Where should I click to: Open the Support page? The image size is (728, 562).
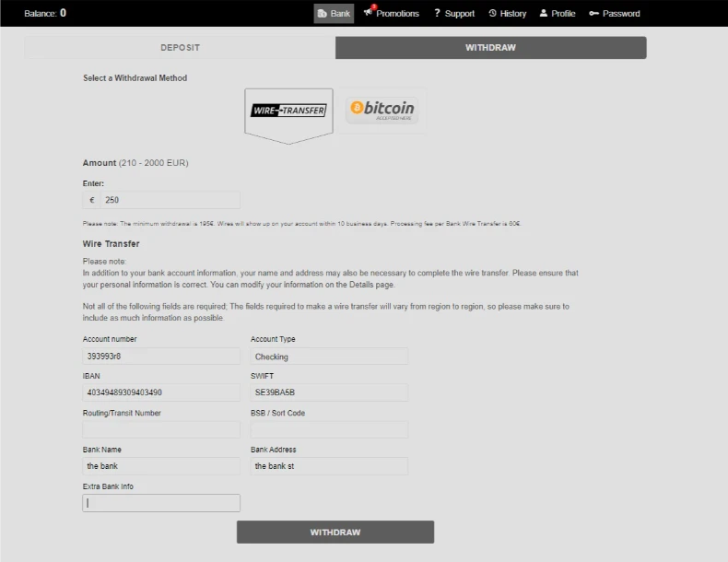click(454, 14)
